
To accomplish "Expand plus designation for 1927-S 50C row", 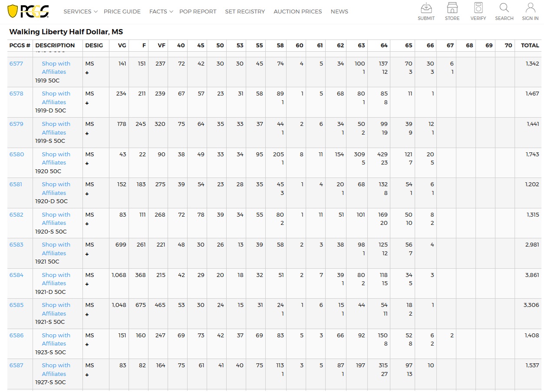I will 87,375.
